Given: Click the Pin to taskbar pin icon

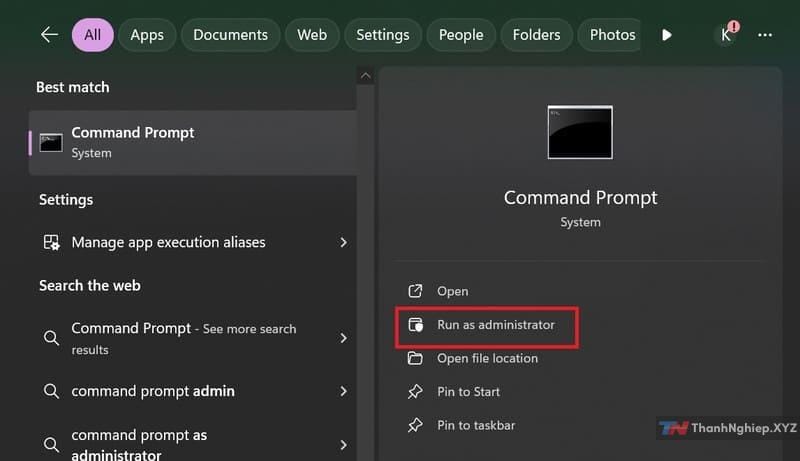Looking at the screenshot, I should [x=415, y=425].
